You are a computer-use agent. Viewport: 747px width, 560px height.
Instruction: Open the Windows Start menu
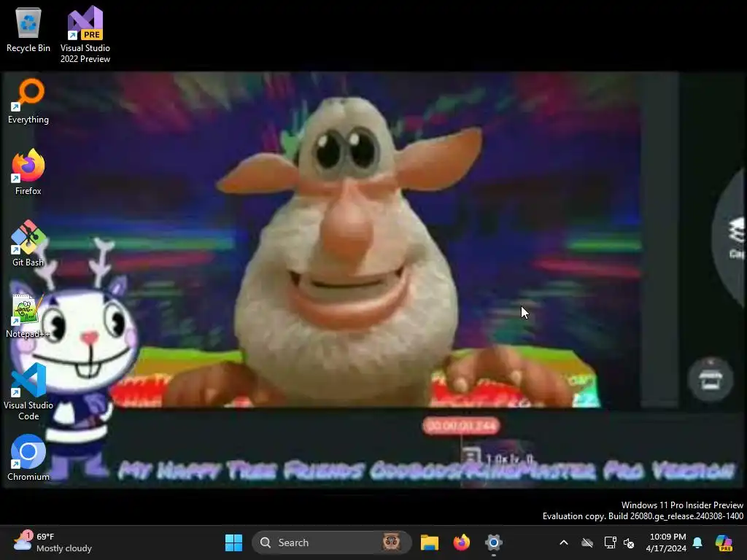(233, 542)
